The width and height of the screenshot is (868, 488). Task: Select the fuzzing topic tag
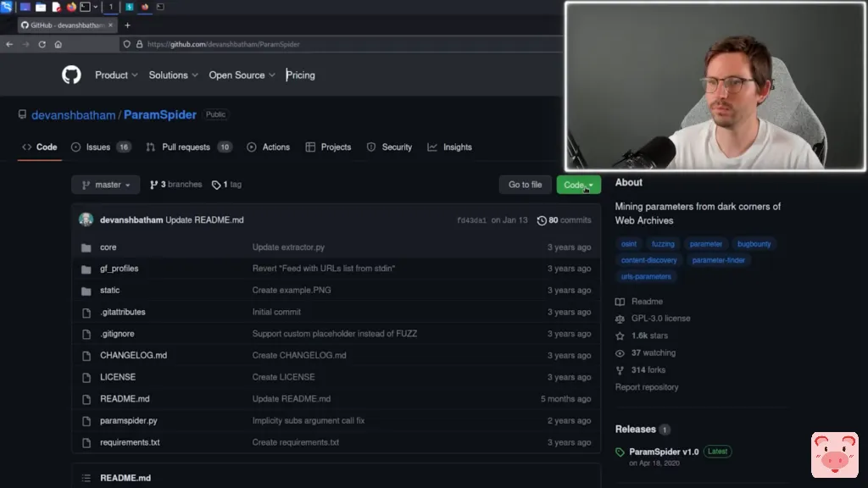[x=663, y=244]
